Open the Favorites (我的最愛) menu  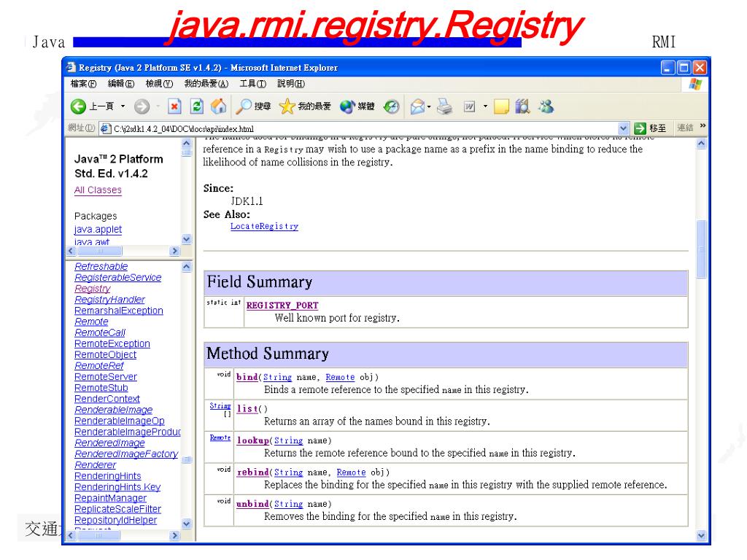click(x=206, y=84)
